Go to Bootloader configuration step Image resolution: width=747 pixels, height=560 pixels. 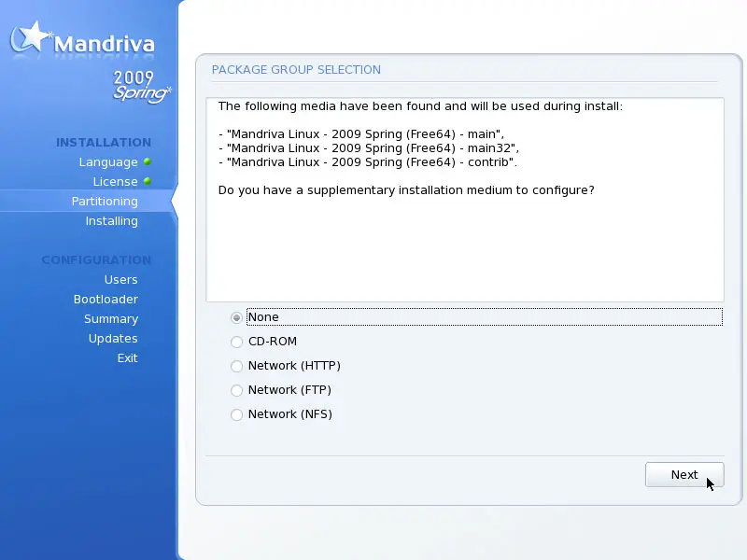pos(106,299)
